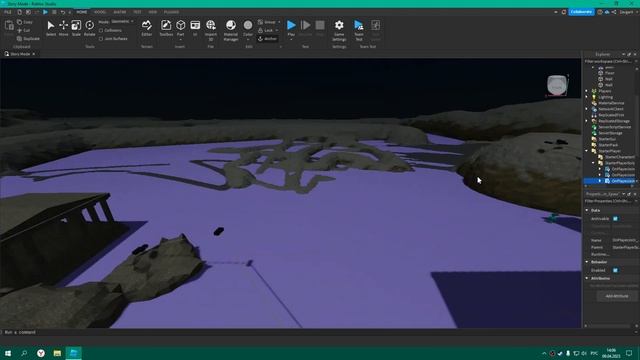Viewport: 640px width, 360px height.
Task: Select ServerScriptService in Explorer
Action: pyautogui.click(x=614, y=127)
